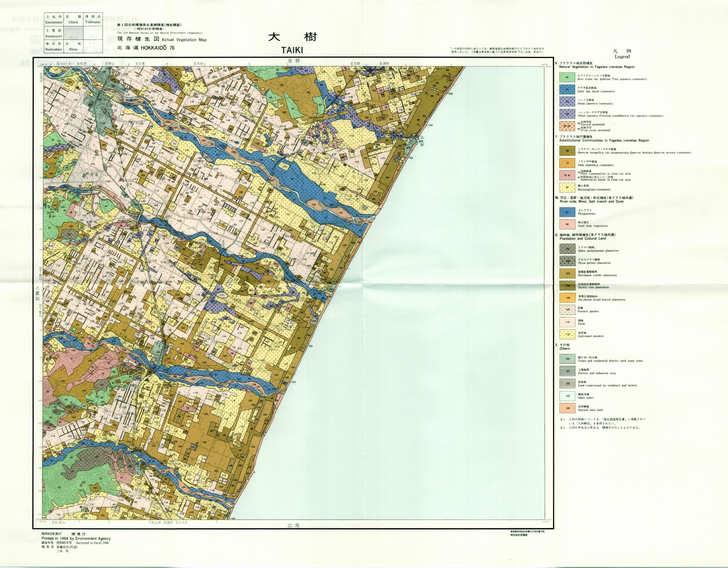
Task: Select the Kamisatsunai cell in index map
Action: point(54,19)
